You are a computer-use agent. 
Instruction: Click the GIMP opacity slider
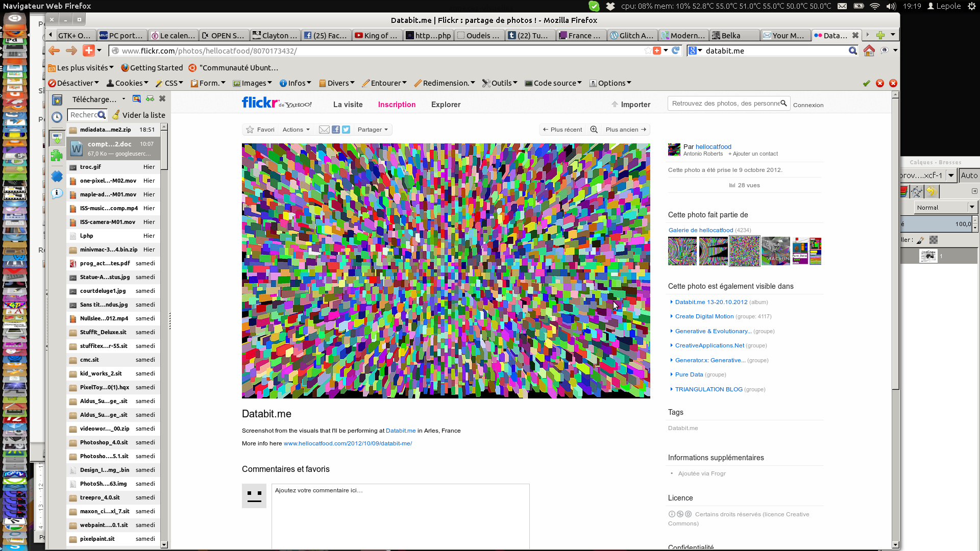(x=937, y=223)
